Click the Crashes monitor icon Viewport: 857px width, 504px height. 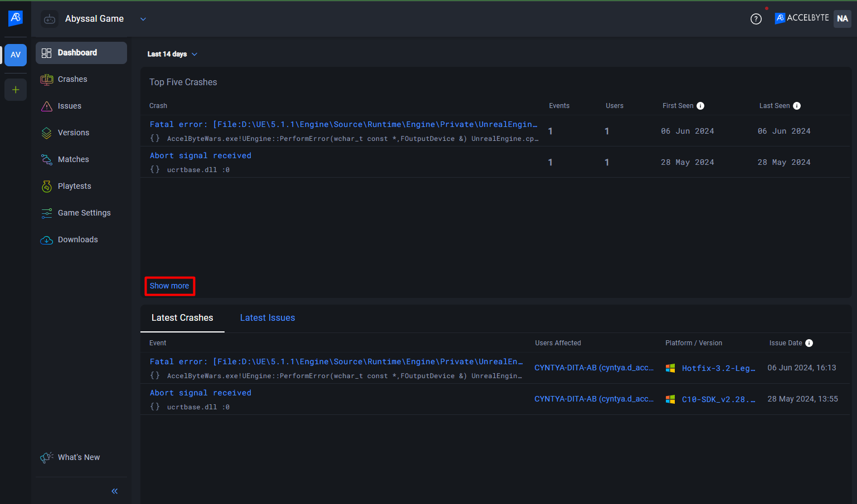pyautogui.click(x=47, y=80)
